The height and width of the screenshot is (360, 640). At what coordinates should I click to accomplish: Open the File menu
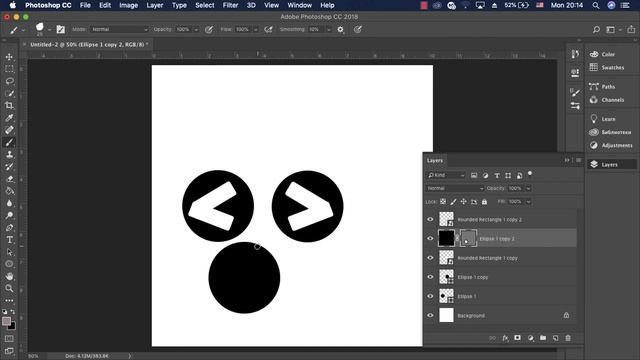(x=85, y=5)
